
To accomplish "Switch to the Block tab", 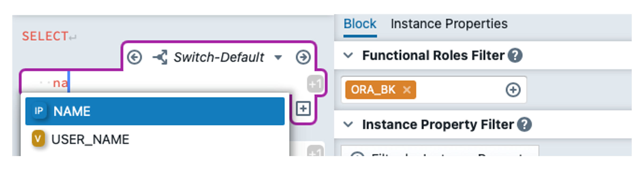I will pos(360,24).
